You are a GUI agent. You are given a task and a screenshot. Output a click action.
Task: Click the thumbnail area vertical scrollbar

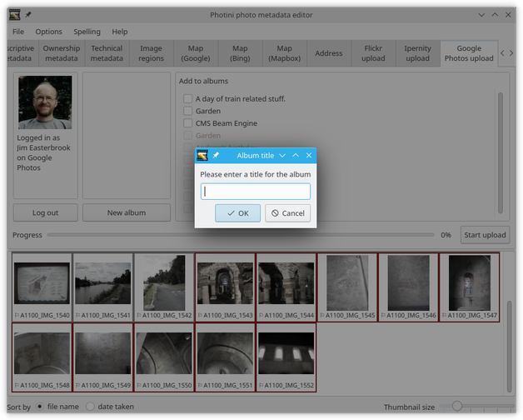click(509, 346)
